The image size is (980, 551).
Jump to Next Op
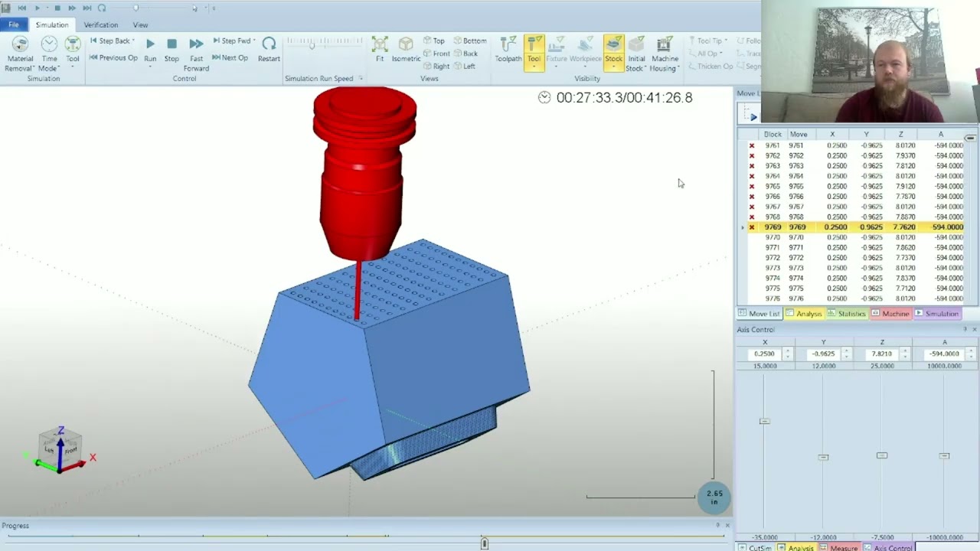[x=230, y=57]
